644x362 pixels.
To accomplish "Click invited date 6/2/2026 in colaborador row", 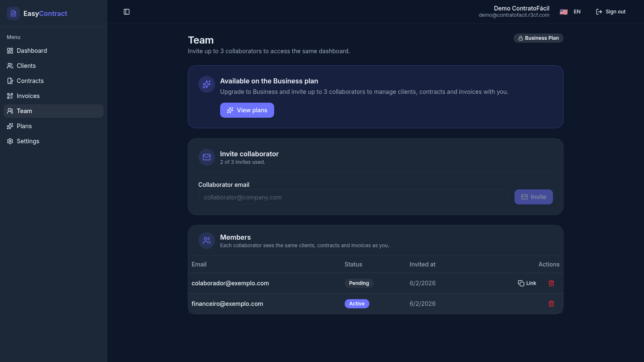I will (423, 283).
